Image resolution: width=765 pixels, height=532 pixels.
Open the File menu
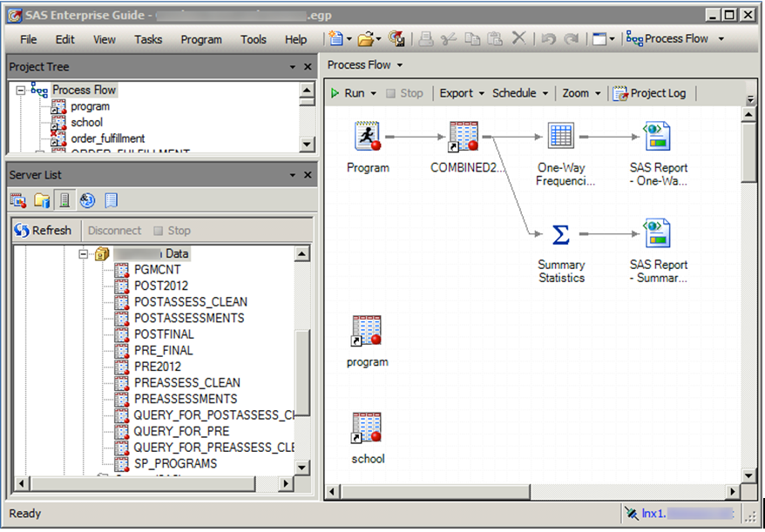click(x=28, y=39)
